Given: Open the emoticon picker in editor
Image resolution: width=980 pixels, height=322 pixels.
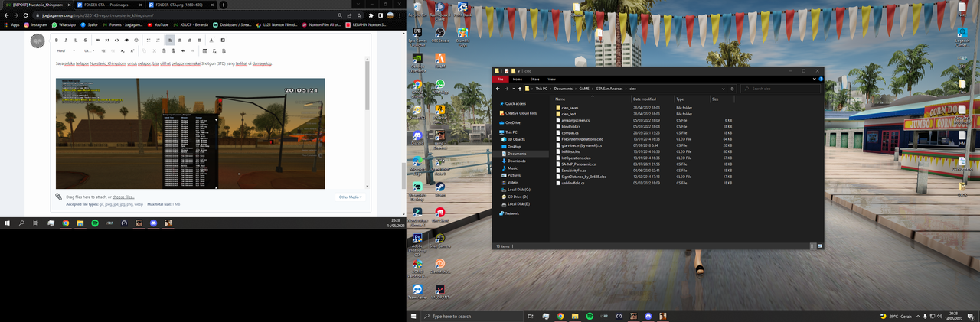Looking at the screenshot, I should [x=136, y=41].
